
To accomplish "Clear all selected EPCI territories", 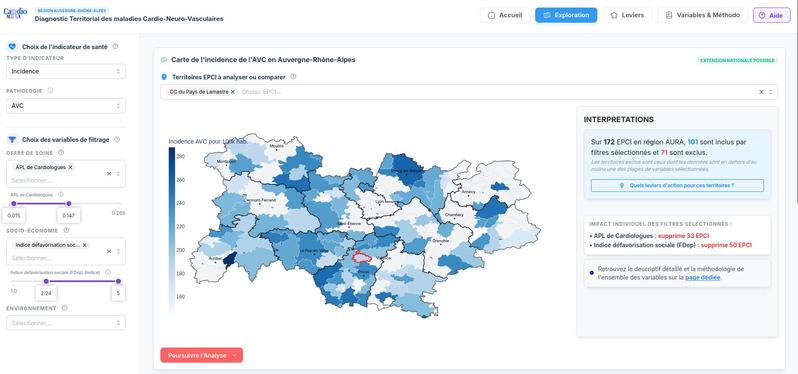I will [761, 92].
